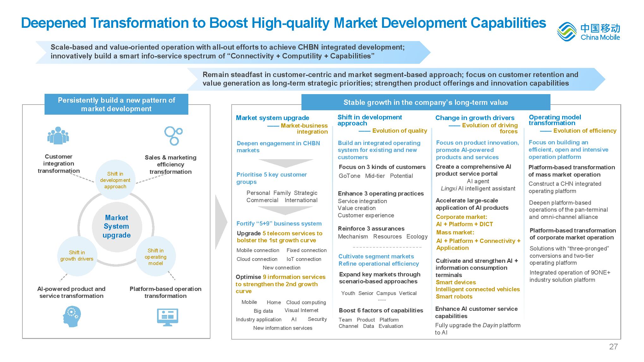Click 'Mobile connection' item
This screenshot has height=362, width=644.
point(258,250)
